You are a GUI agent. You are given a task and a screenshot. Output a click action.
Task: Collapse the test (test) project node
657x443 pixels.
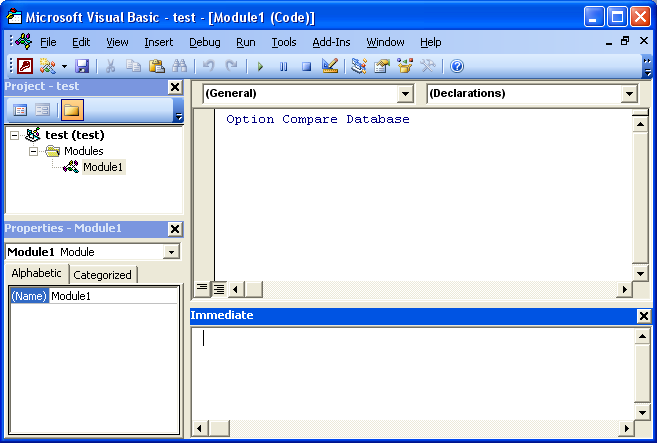pyautogui.click(x=15, y=135)
